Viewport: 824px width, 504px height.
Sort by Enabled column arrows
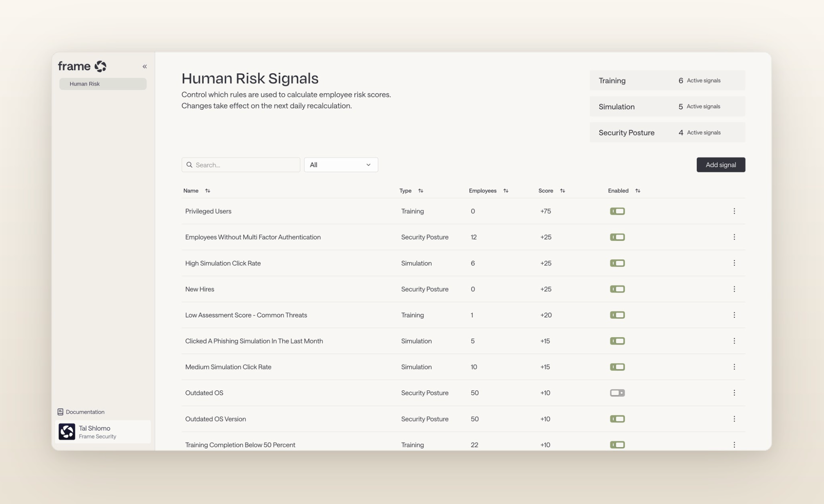pyautogui.click(x=638, y=191)
